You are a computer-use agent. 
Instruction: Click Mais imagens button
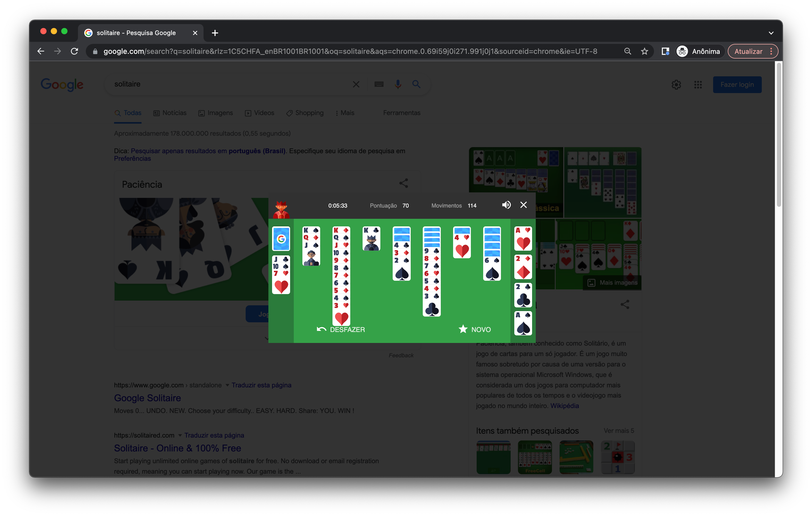pyautogui.click(x=612, y=282)
